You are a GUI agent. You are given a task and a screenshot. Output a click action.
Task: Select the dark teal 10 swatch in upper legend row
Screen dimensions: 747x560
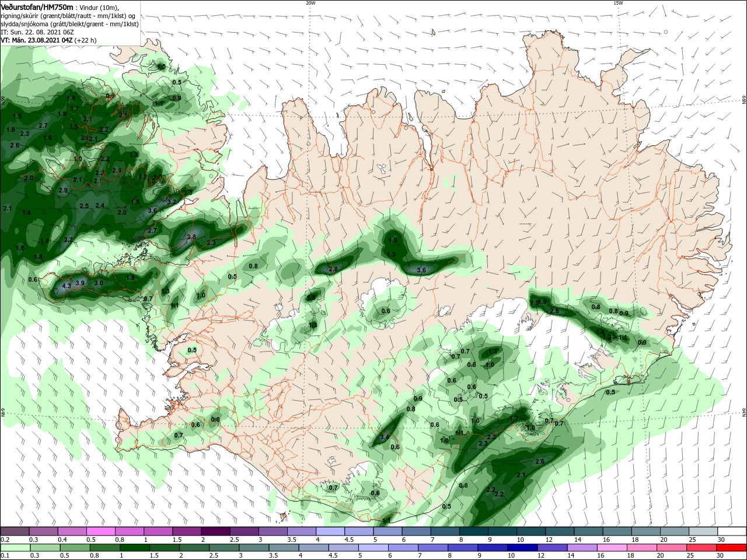point(530,531)
